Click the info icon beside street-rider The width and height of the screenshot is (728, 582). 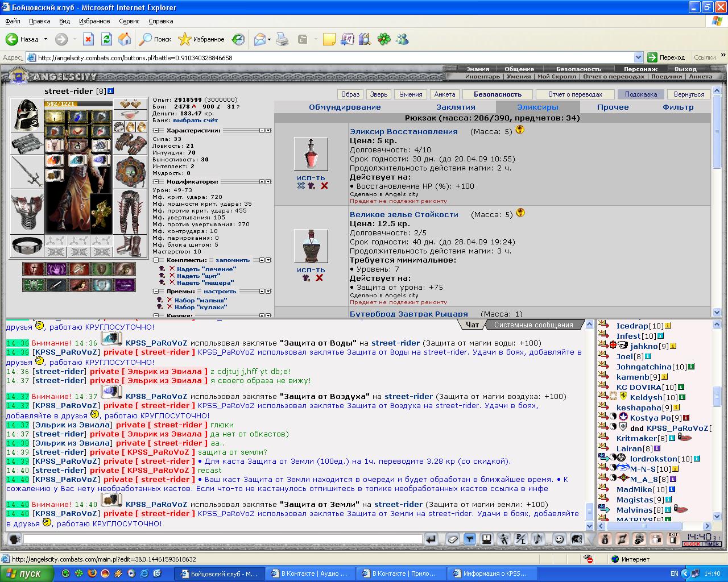tap(111, 91)
